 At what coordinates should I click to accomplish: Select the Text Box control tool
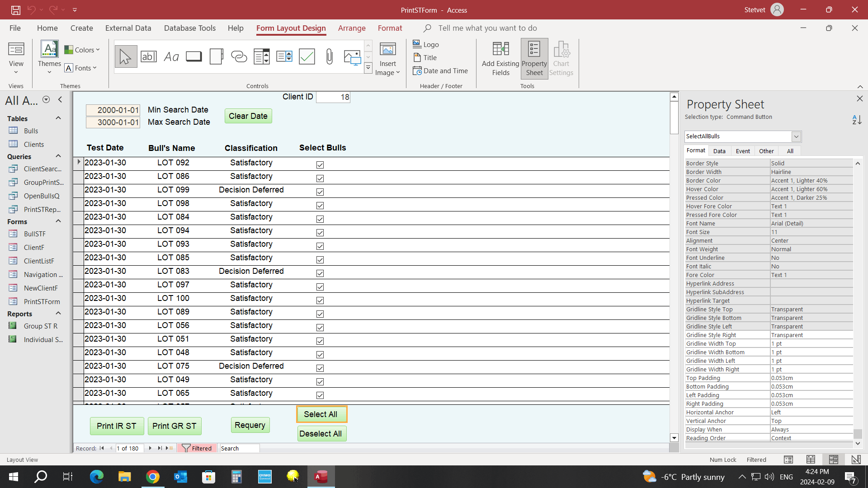pos(148,56)
